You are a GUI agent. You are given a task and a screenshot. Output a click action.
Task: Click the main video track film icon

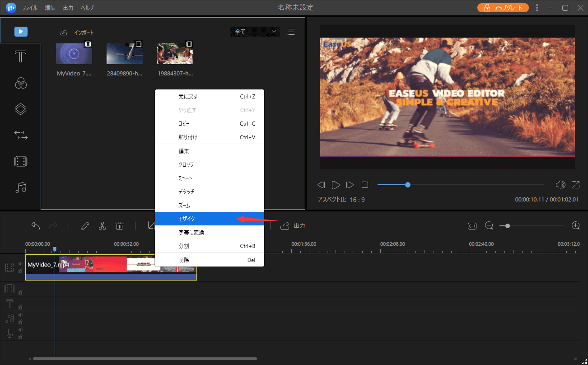(x=9, y=267)
